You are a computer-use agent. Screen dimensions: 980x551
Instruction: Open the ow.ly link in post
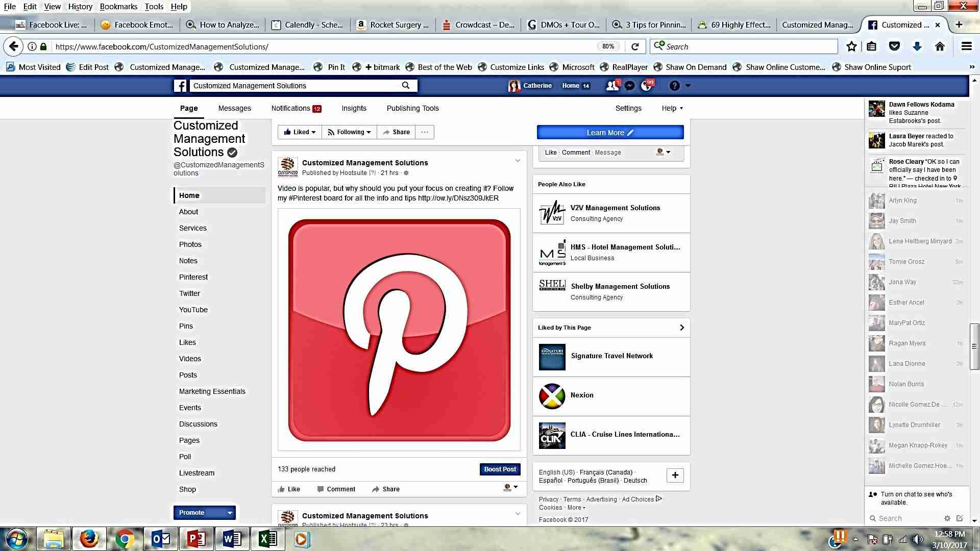(x=458, y=198)
